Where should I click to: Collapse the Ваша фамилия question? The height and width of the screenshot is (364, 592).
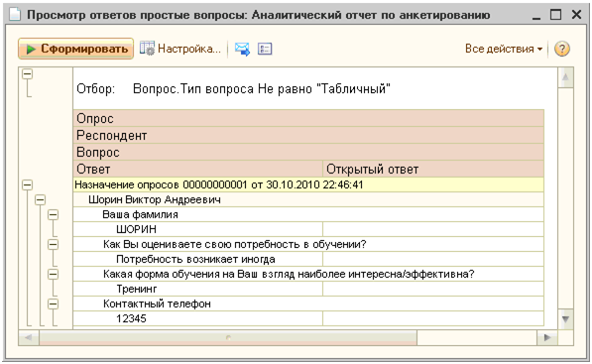[54, 215]
